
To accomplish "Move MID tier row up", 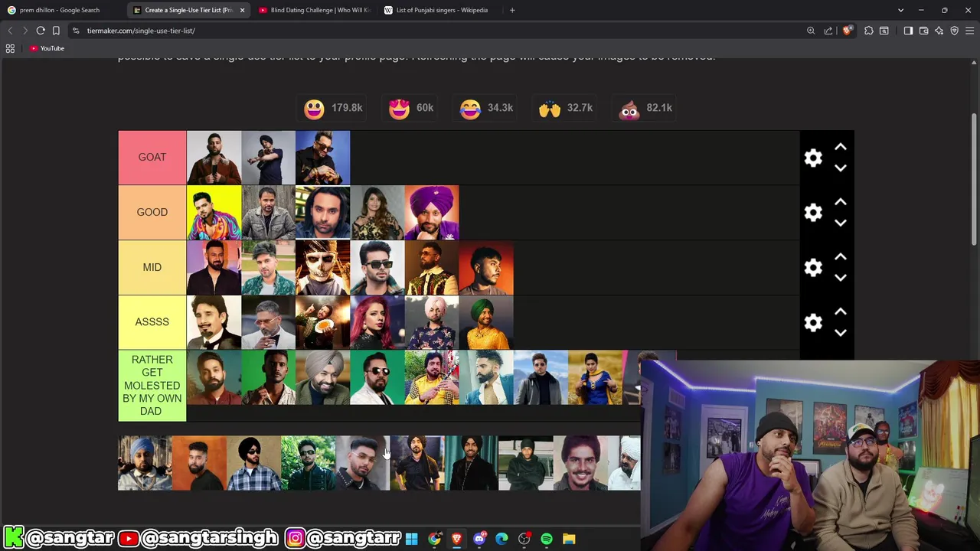I will click(840, 257).
